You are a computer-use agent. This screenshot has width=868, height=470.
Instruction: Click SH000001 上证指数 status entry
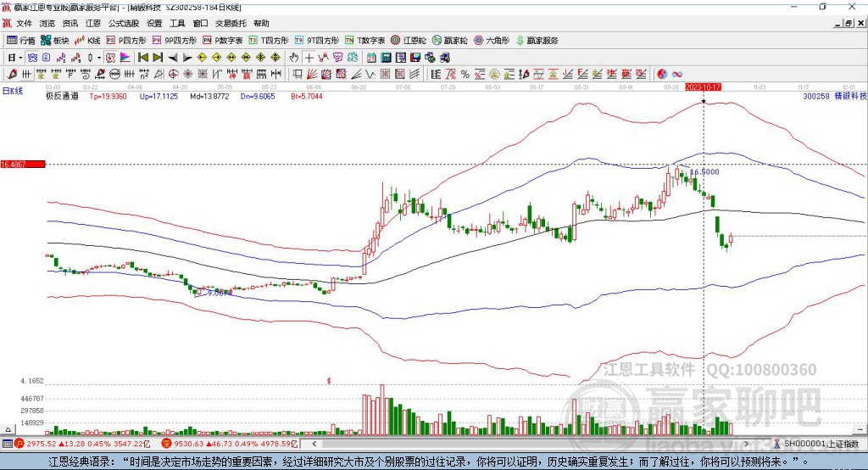(821, 444)
